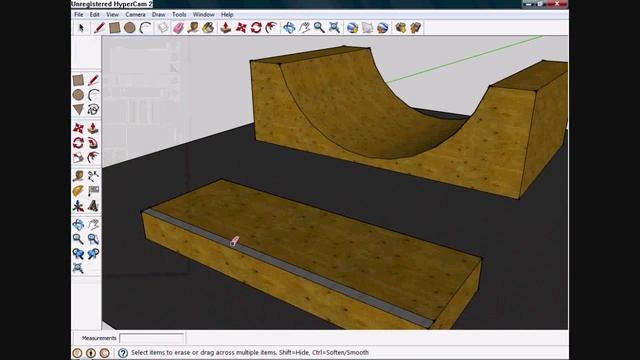Select the Freehand scribble tool
This screenshot has width=640, height=360.
[x=93, y=109]
